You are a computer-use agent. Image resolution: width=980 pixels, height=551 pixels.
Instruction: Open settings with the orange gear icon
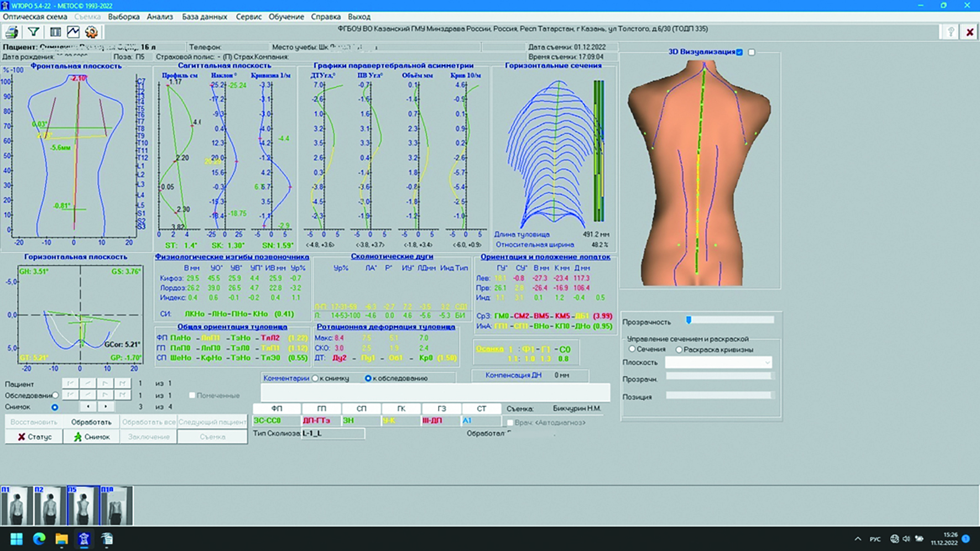tap(92, 33)
